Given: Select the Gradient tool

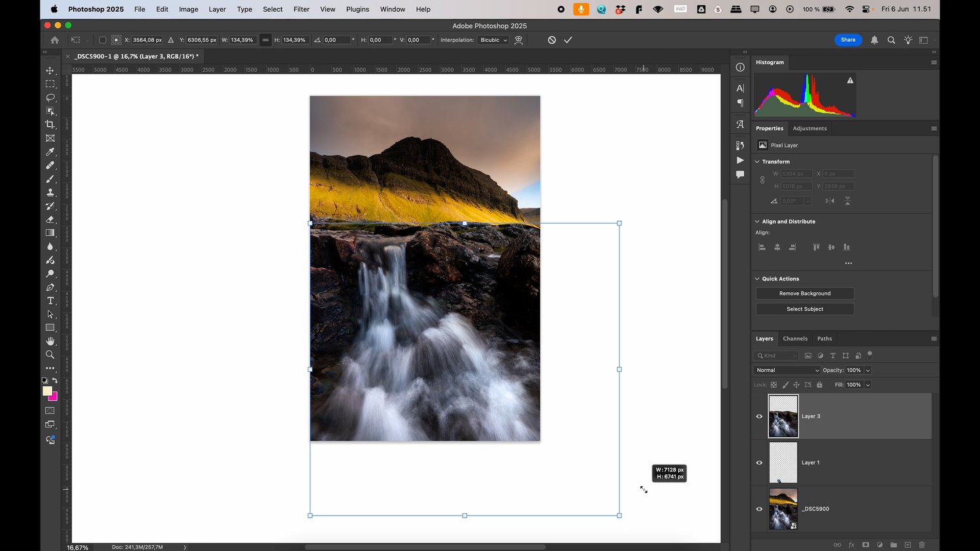Looking at the screenshot, I should coord(50,233).
